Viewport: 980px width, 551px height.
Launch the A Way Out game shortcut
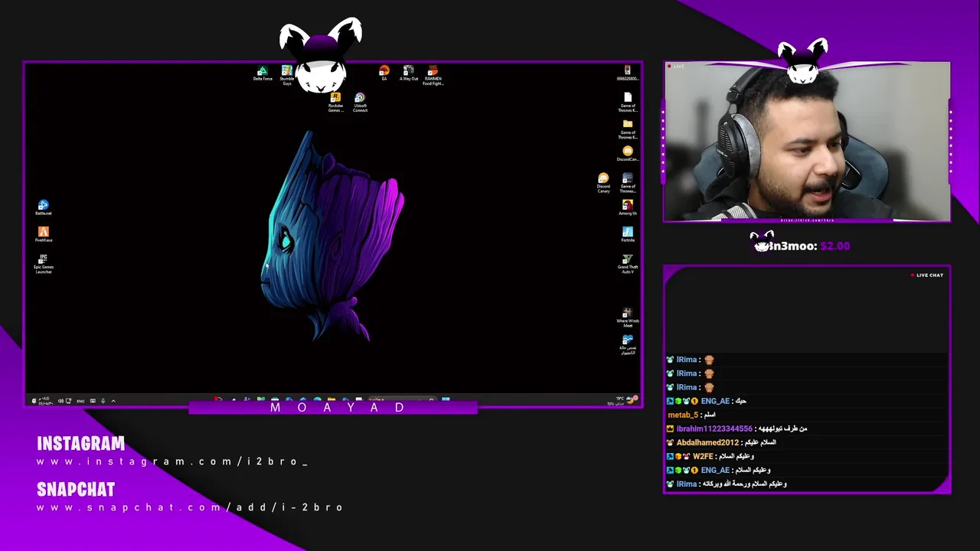(x=409, y=73)
